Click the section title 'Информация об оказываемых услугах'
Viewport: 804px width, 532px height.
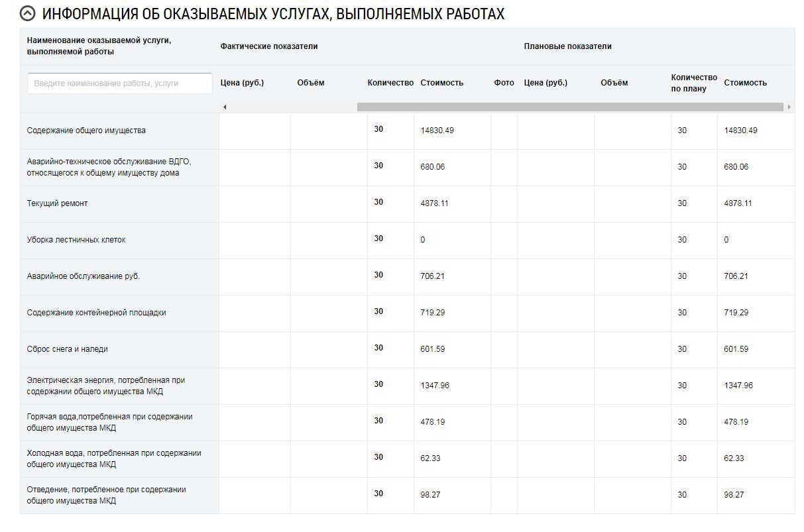pyautogui.click(x=273, y=14)
